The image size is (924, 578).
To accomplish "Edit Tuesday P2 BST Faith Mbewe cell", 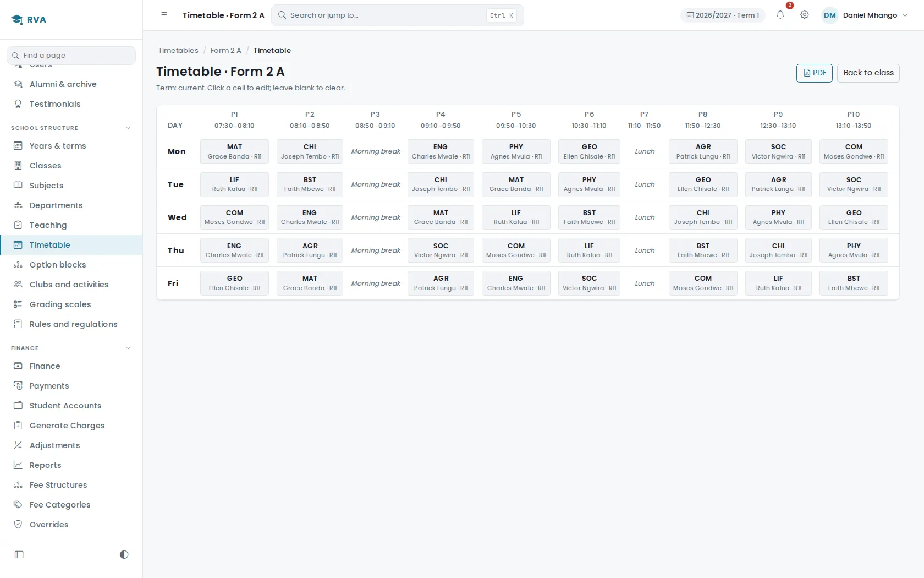I will coord(310,184).
